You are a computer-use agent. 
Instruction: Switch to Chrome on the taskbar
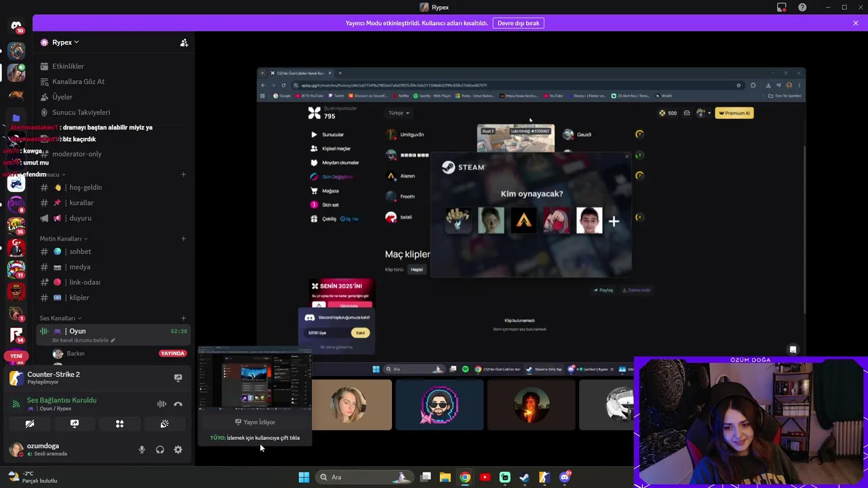[x=465, y=477]
